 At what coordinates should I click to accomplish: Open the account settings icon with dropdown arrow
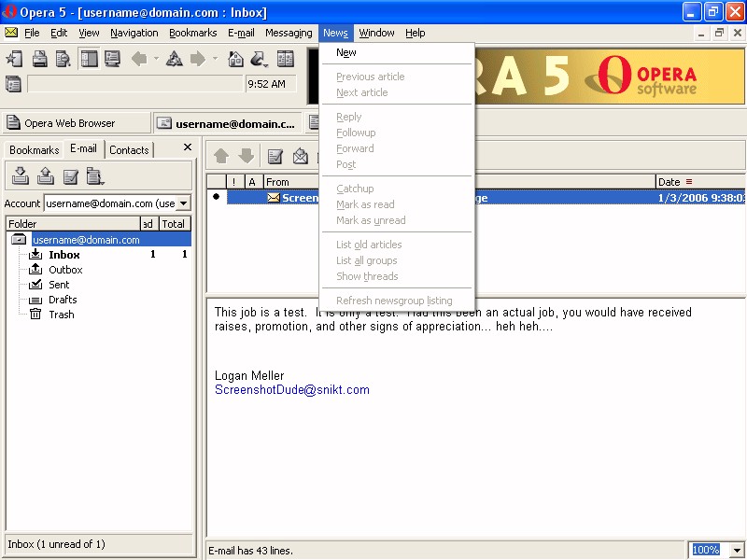click(x=95, y=176)
